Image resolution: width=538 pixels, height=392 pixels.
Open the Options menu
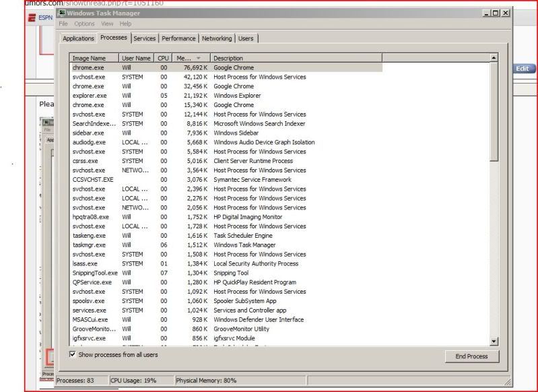[x=84, y=24]
